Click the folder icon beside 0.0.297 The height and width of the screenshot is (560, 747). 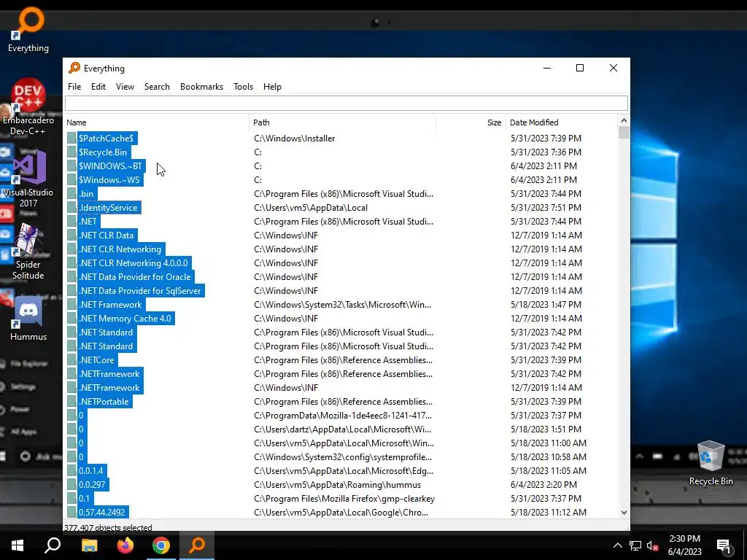point(71,485)
